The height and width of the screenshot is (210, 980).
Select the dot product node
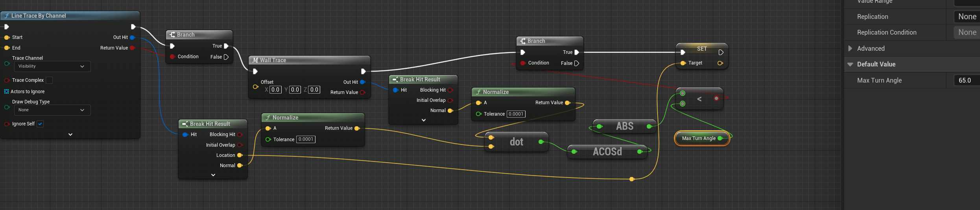(517, 142)
